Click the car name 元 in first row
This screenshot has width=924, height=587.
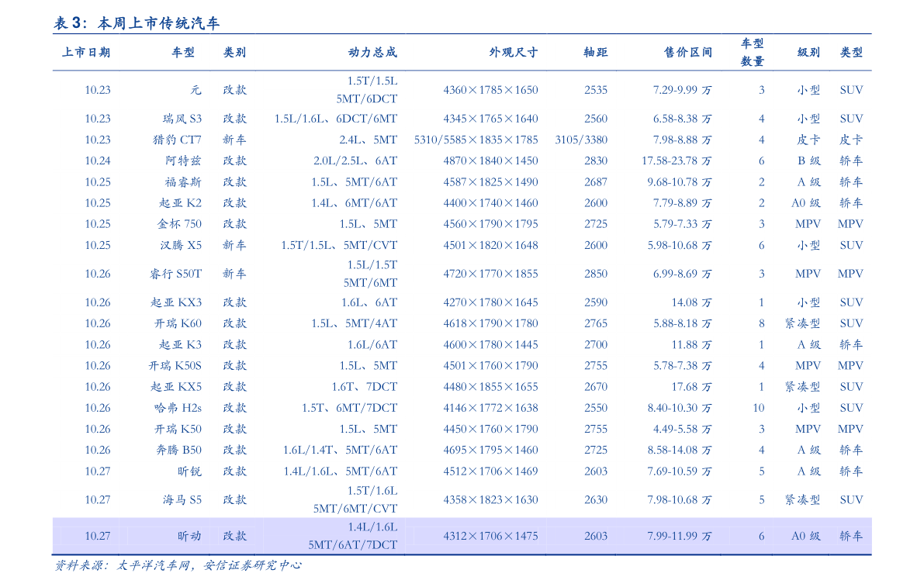click(196, 90)
